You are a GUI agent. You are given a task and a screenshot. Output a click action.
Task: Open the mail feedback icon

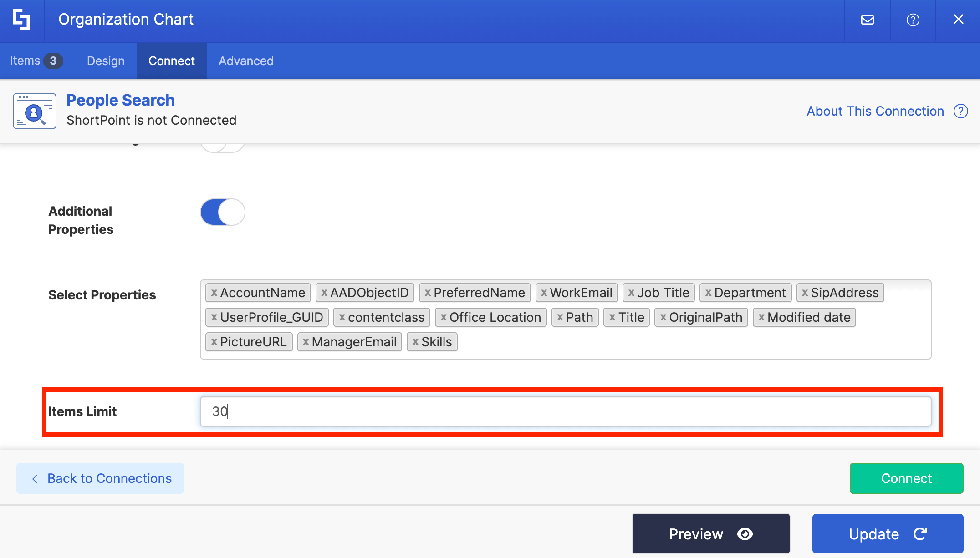point(868,20)
